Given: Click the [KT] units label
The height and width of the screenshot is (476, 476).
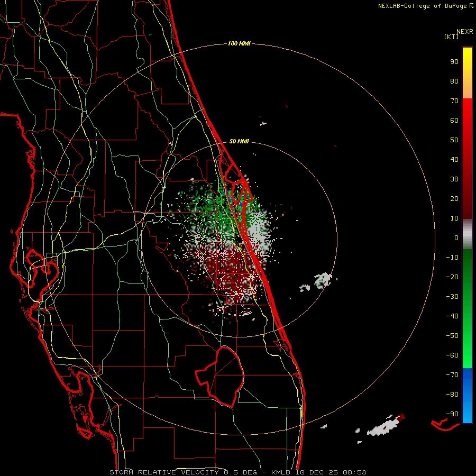Looking at the screenshot, I should pos(451,36).
